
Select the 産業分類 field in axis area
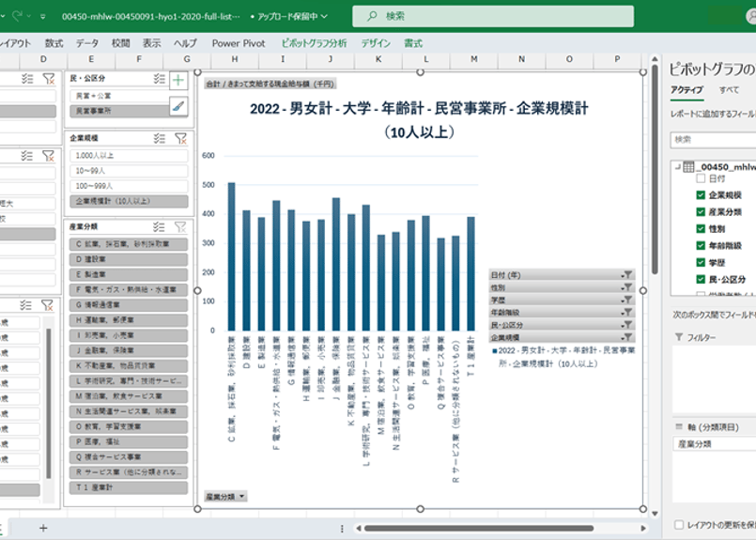[x=714, y=444]
